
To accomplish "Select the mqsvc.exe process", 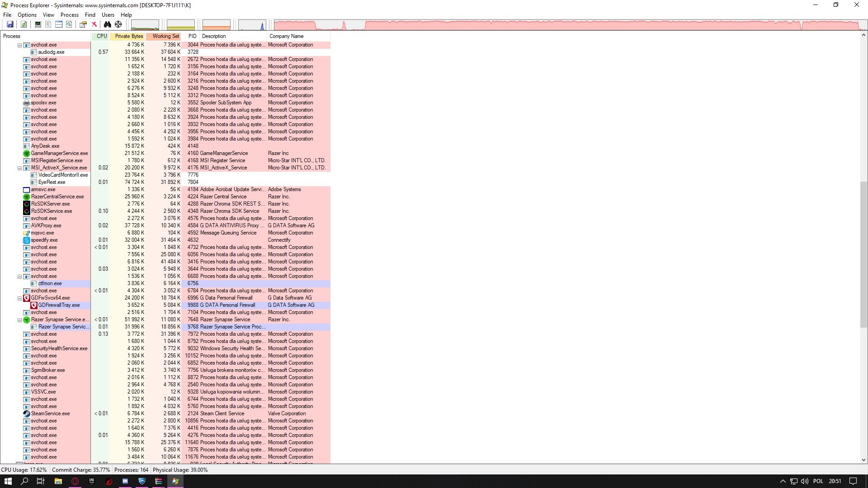I will [42, 233].
